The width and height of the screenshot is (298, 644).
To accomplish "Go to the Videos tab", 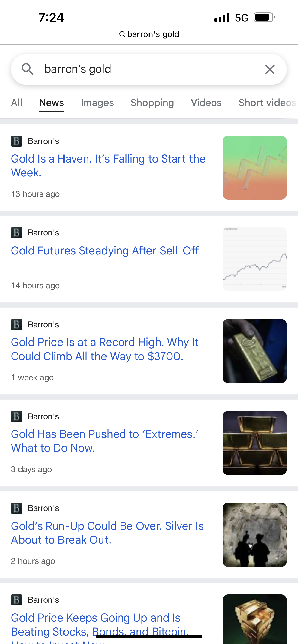I will [x=206, y=103].
